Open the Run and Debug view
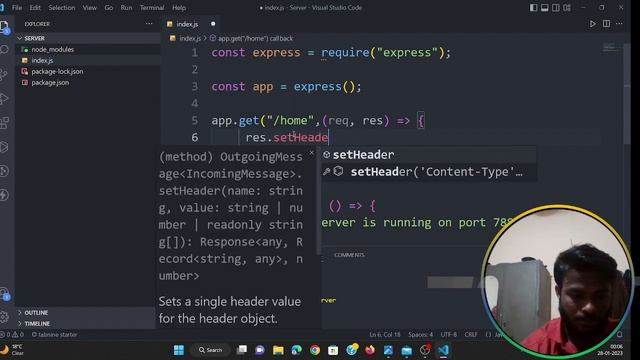640x360 pixels. pos(4,98)
